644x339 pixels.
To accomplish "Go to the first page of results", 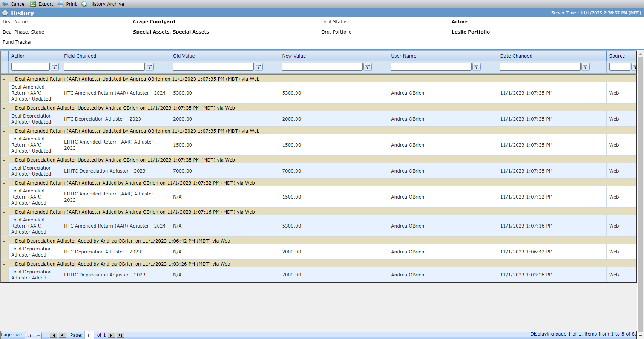I will [54, 335].
